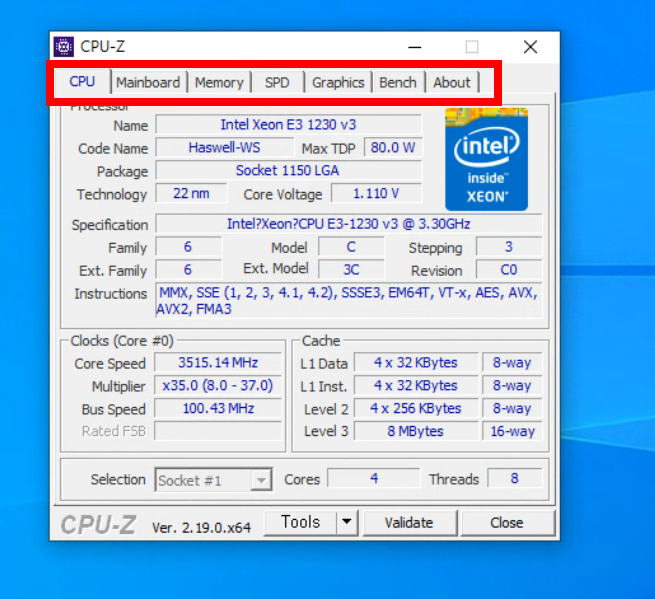Click the Level 2 size 4 x 256 KBytes

(x=416, y=408)
